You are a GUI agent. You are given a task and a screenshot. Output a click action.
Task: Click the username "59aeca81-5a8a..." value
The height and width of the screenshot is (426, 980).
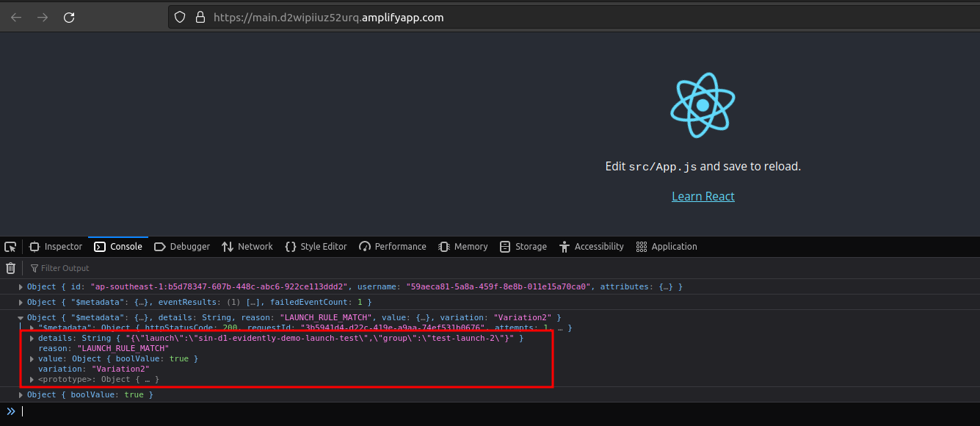498,287
